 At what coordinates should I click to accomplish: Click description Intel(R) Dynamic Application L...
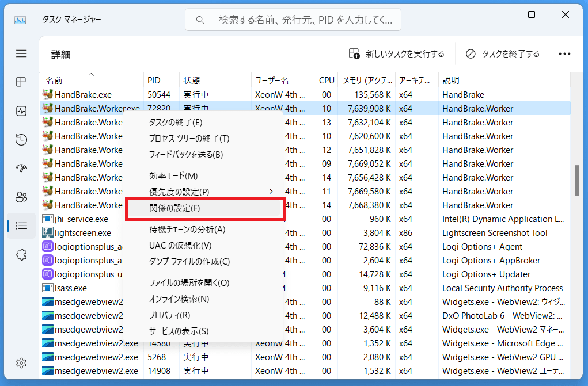click(x=503, y=219)
